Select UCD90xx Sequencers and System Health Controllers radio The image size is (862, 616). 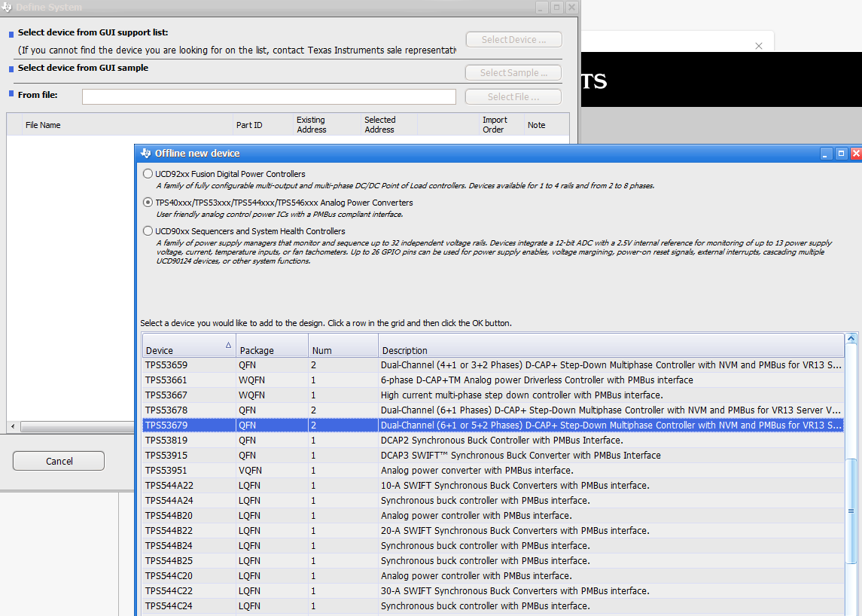click(148, 231)
